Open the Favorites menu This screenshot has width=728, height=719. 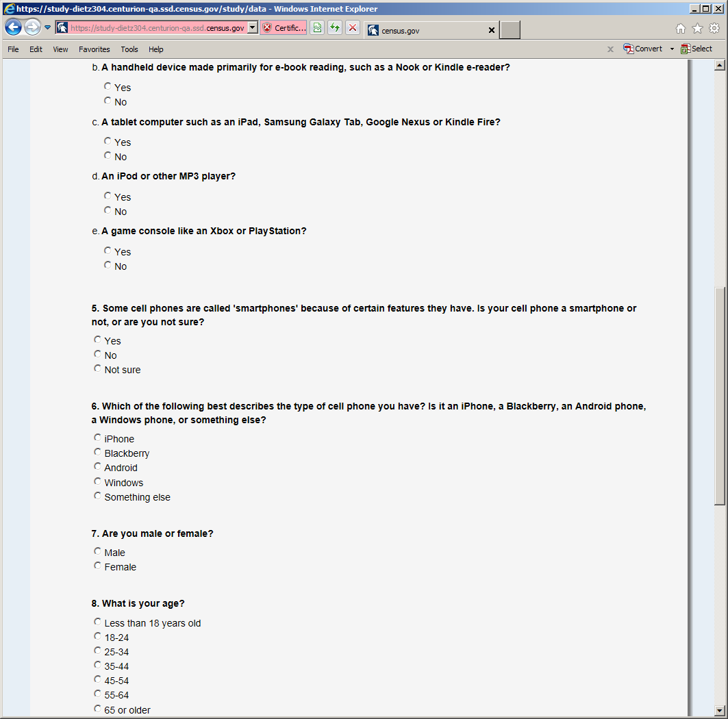(x=94, y=49)
